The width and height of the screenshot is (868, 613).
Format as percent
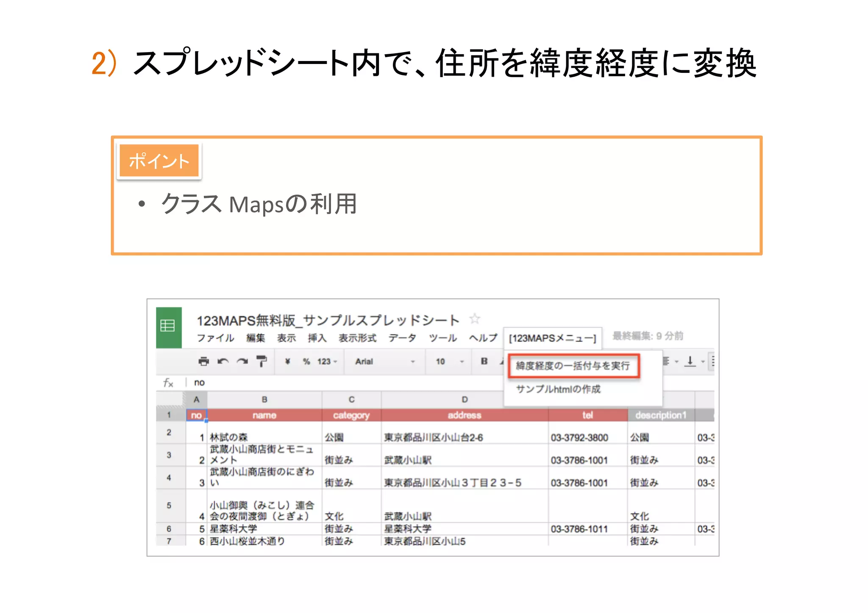(x=306, y=361)
